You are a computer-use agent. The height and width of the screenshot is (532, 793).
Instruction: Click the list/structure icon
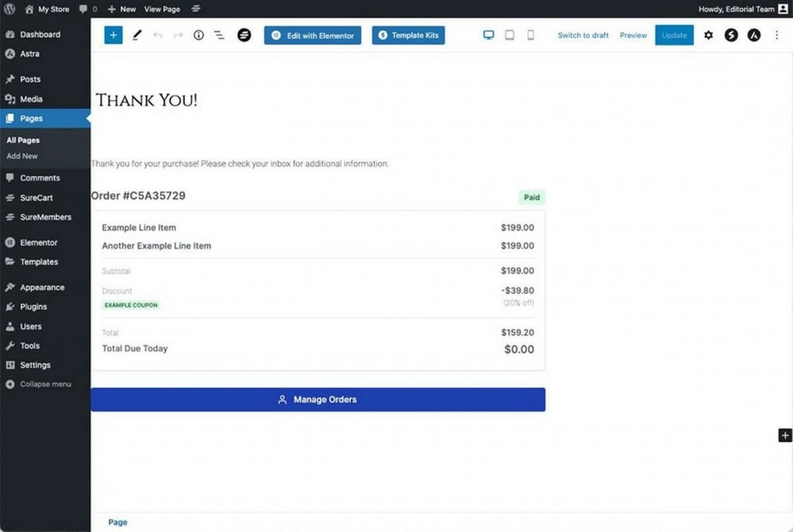(219, 35)
